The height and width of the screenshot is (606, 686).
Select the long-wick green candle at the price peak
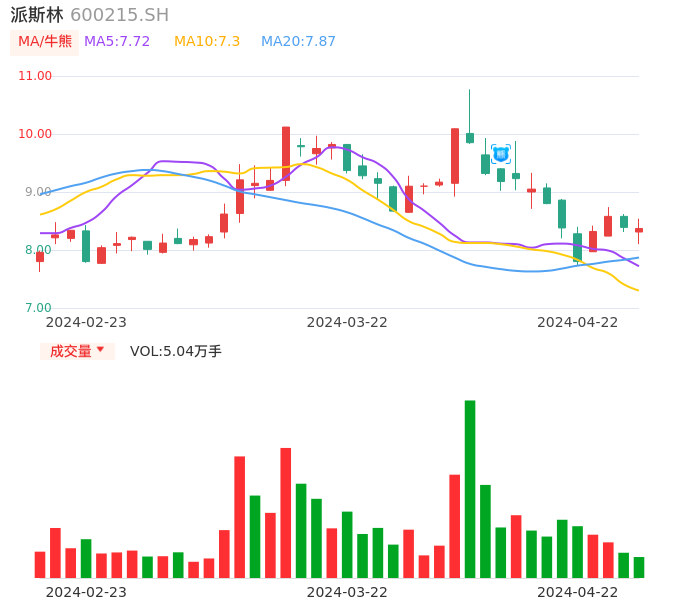coord(470,137)
